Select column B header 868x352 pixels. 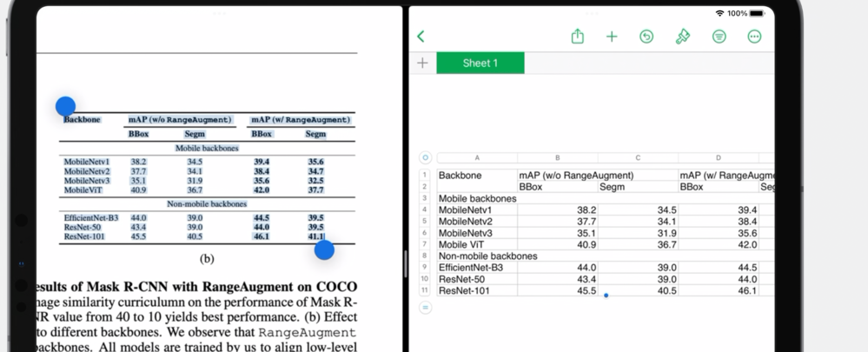[x=558, y=157]
